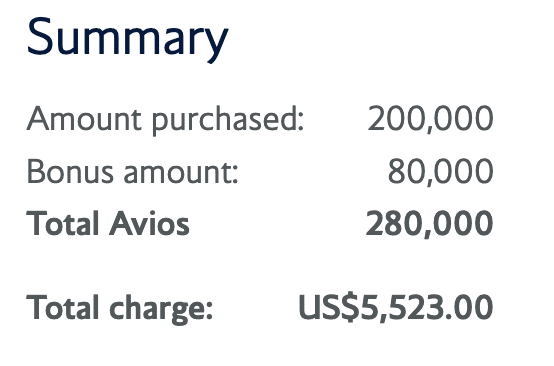This screenshot has height=366, width=554.
Task: Select the Total charge label
Action: click(120, 309)
